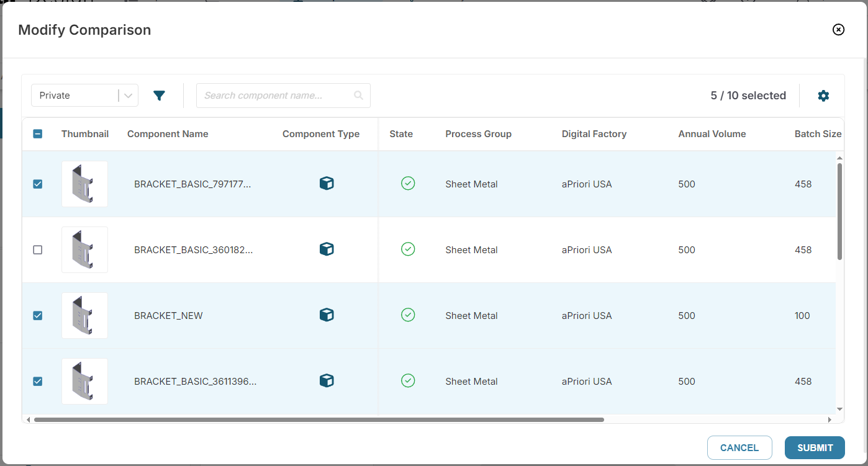The image size is (868, 466).
Task: Click state checkmark icon for BRACKET_BASIC_3611396
Action: pyautogui.click(x=408, y=380)
